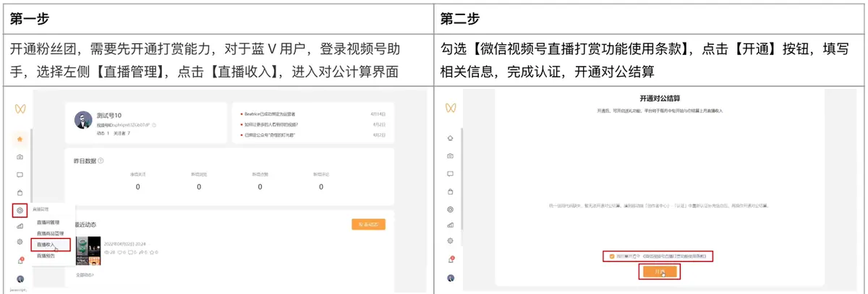This screenshot has height=294, width=868.
Task: Click the copy icon next to the 视频号ID
Action: (154, 125)
